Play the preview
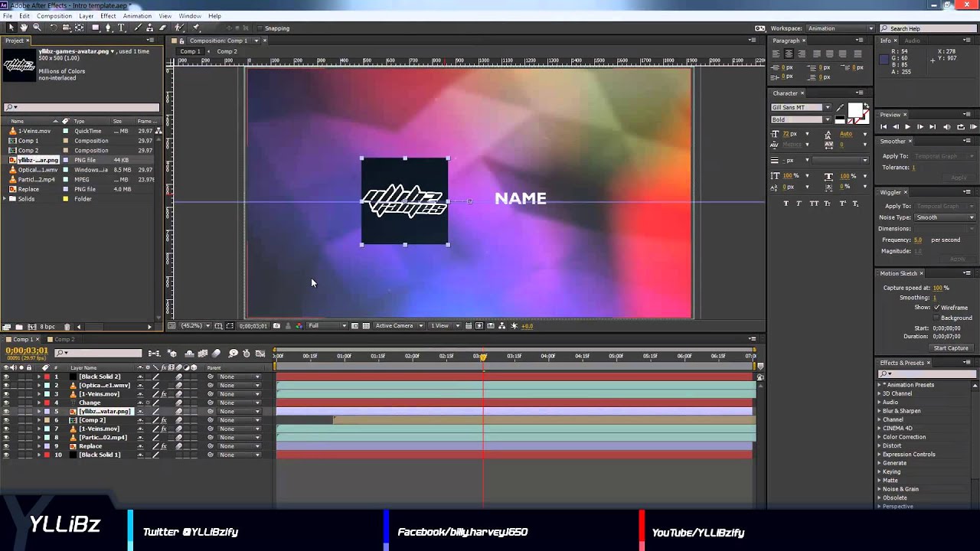Screen dimensions: 980x551 (x=907, y=127)
